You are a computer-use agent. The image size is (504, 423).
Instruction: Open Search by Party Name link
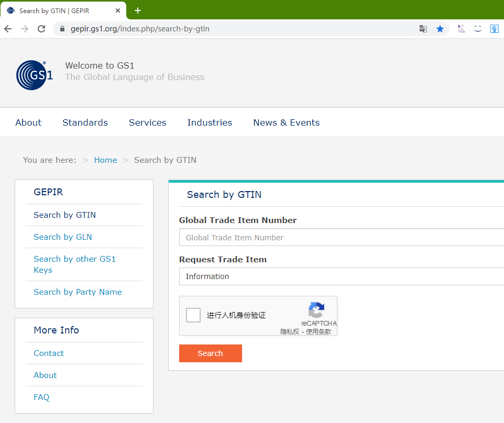pos(78,292)
